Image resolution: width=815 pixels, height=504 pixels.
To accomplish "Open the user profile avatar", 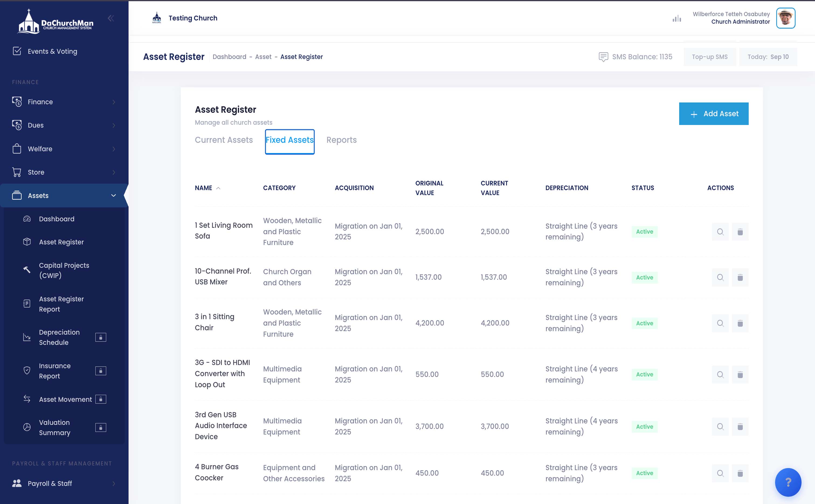I will coord(786,18).
